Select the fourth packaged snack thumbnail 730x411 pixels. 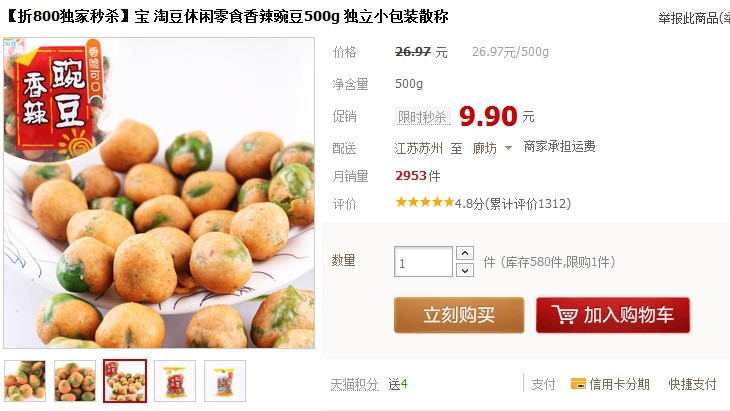pos(175,381)
